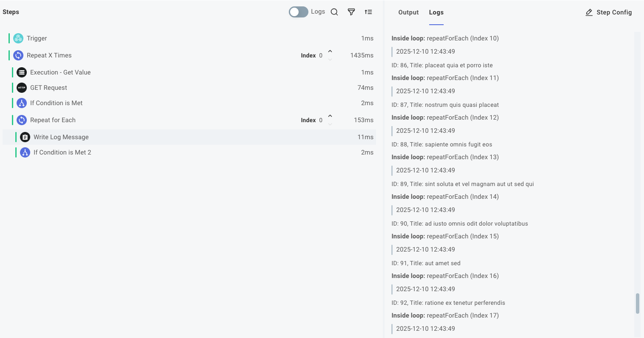Click the Repeat for Each loop icon

pos(22,120)
